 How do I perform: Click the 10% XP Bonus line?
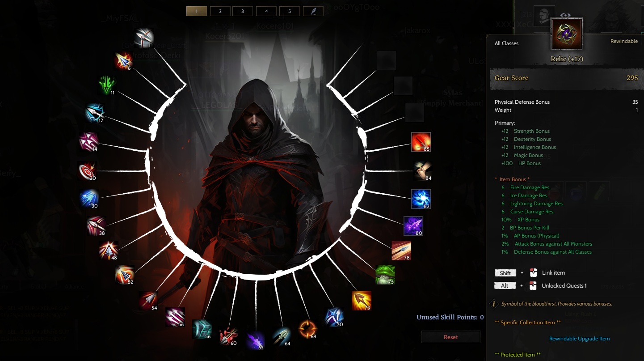click(x=520, y=220)
